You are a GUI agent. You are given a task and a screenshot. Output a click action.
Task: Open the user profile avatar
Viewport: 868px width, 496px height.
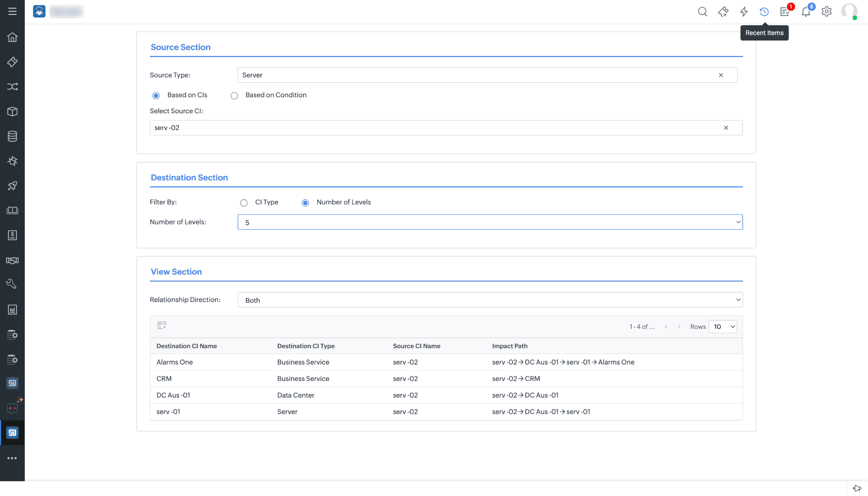tap(849, 11)
